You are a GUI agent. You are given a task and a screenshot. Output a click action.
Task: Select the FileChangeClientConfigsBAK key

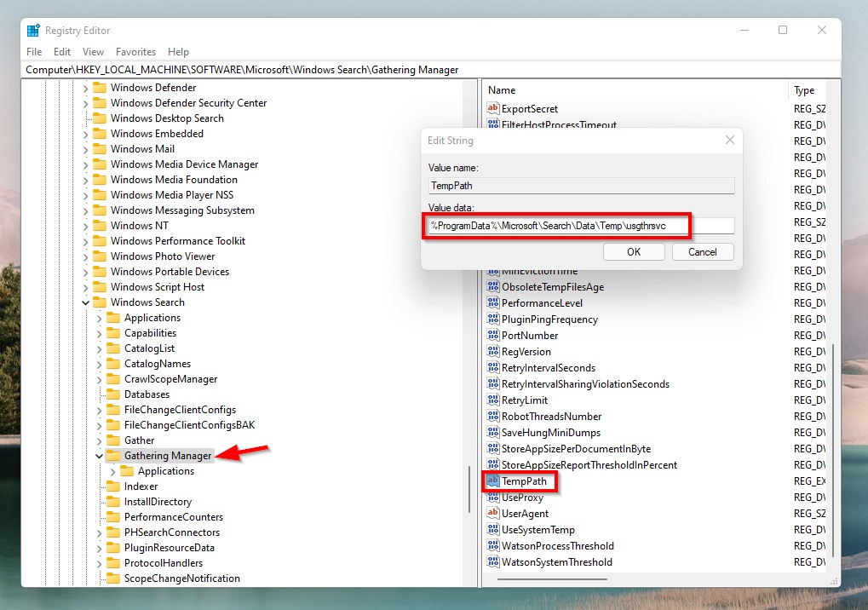pyautogui.click(x=189, y=425)
